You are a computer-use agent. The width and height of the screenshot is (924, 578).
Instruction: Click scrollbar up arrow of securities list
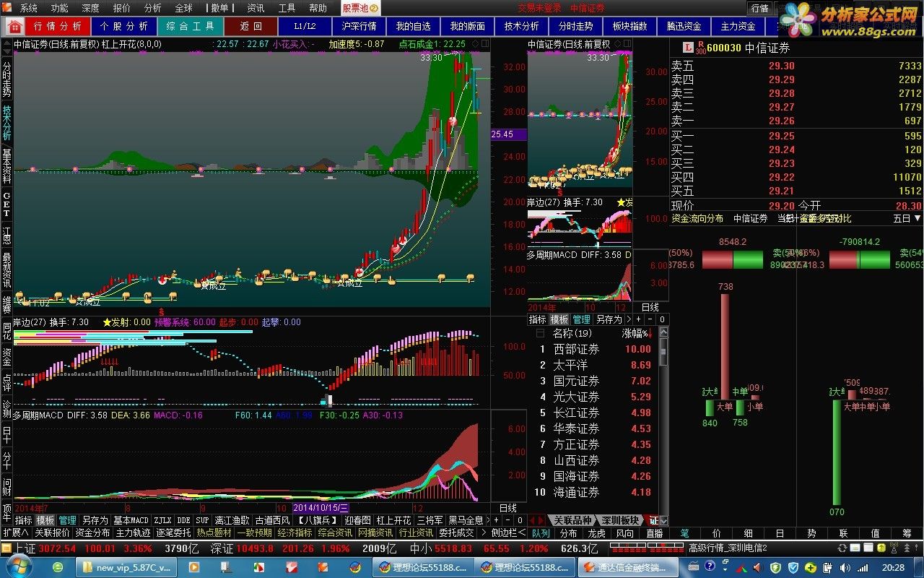click(664, 332)
